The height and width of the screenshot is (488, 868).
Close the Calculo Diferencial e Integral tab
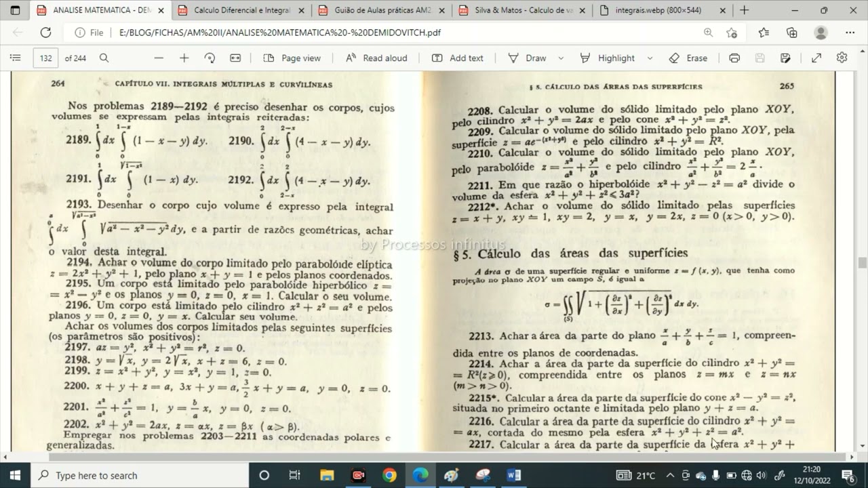(x=301, y=11)
